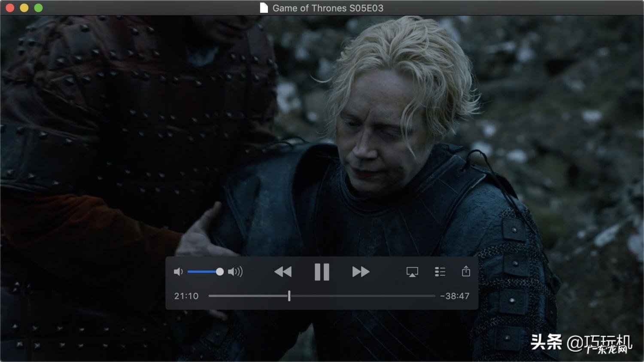Click the volume slider knob
This screenshot has width=644, height=362.
[220, 272]
